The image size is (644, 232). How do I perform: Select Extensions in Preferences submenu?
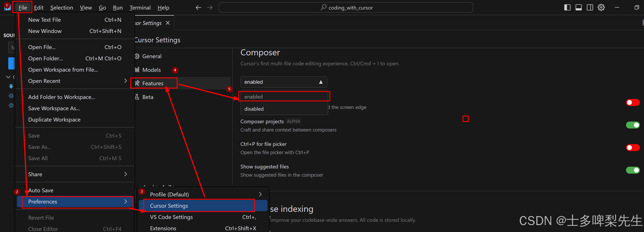(x=203, y=228)
